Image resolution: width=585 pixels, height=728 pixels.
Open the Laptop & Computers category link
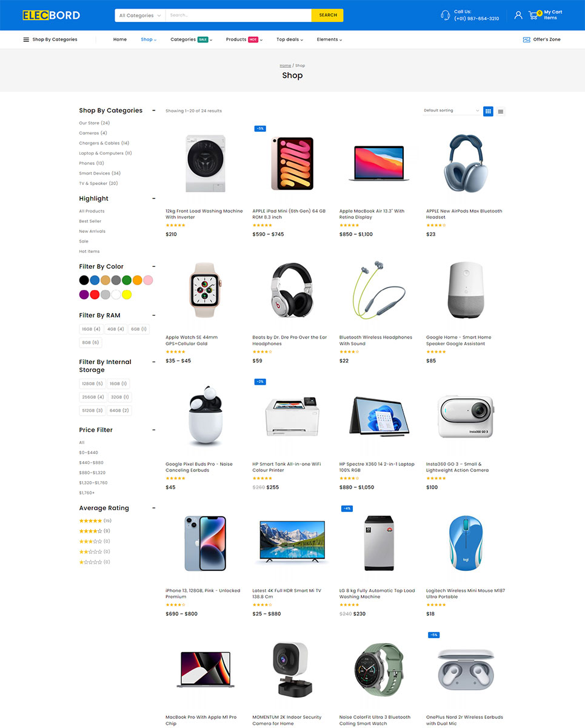(x=105, y=153)
